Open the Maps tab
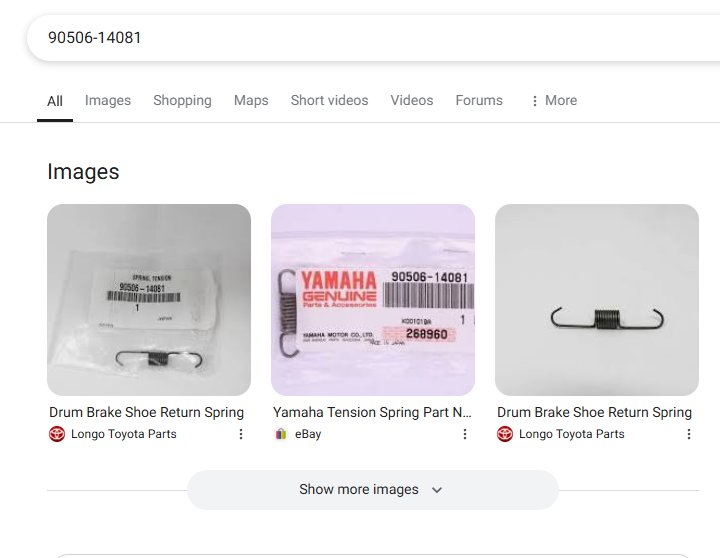The height and width of the screenshot is (558, 720). point(251,100)
